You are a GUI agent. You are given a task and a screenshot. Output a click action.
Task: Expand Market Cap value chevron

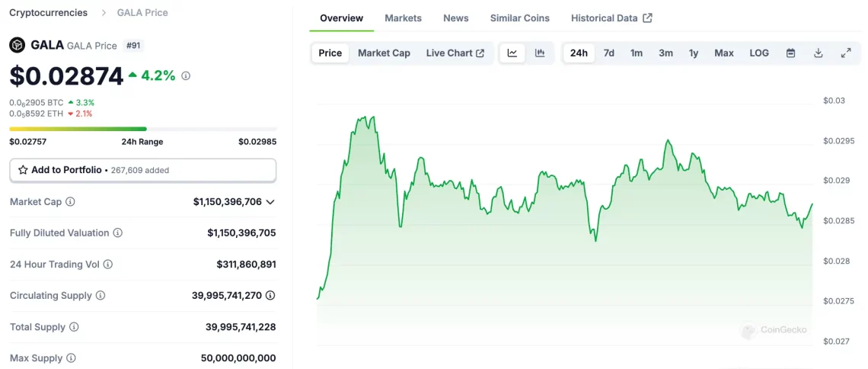(270, 202)
